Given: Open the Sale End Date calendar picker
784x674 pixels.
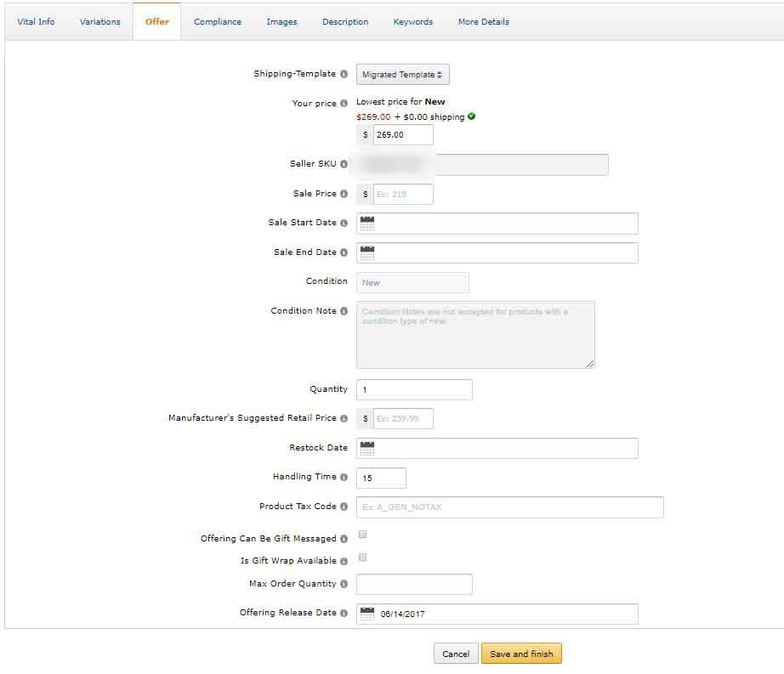Looking at the screenshot, I should [x=366, y=252].
